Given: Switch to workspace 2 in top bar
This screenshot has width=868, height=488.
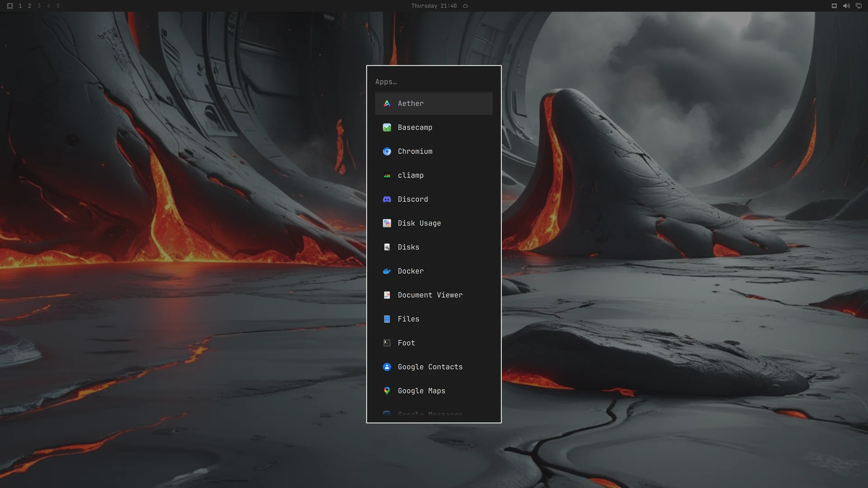Looking at the screenshot, I should (29, 6).
